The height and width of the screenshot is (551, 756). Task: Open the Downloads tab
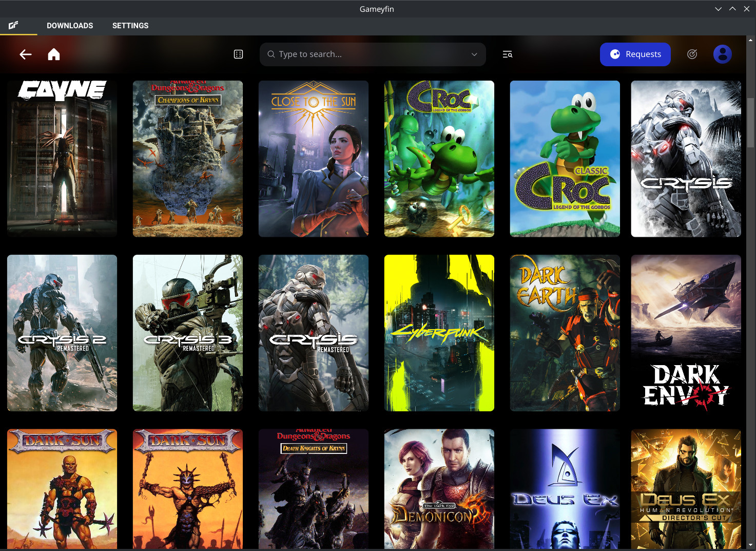click(70, 26)
